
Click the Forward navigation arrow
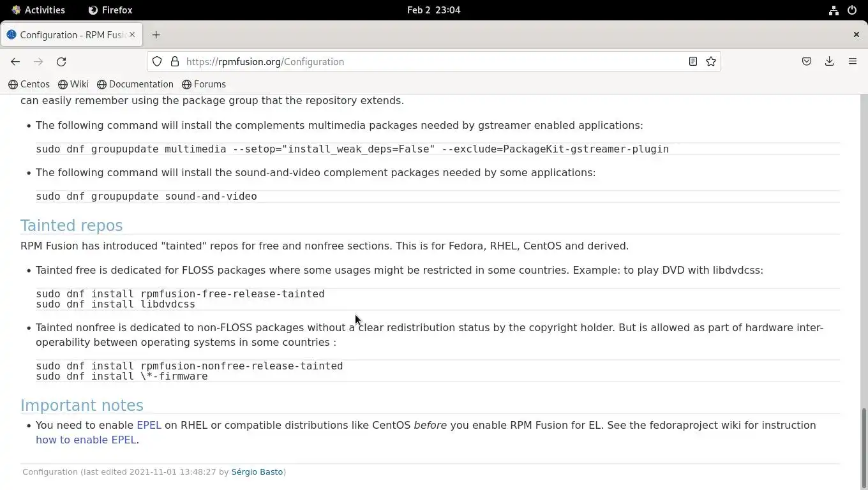click(38, 62)
